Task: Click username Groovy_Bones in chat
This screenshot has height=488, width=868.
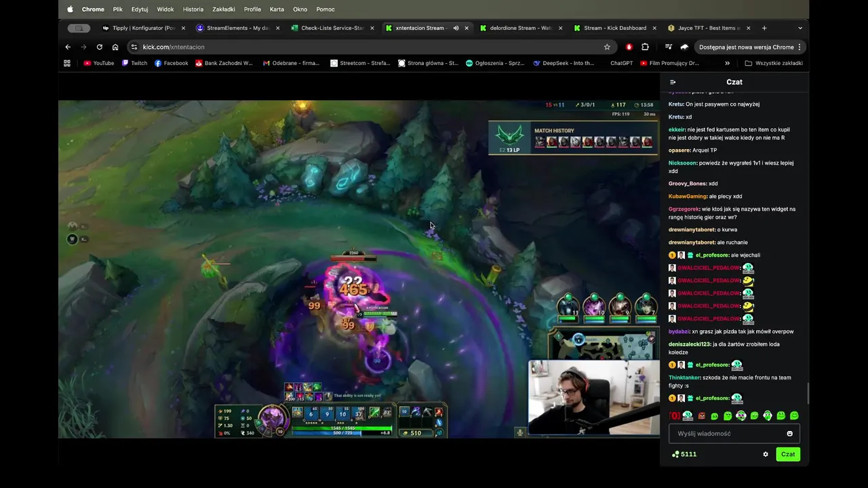Action: click(688, 184)
